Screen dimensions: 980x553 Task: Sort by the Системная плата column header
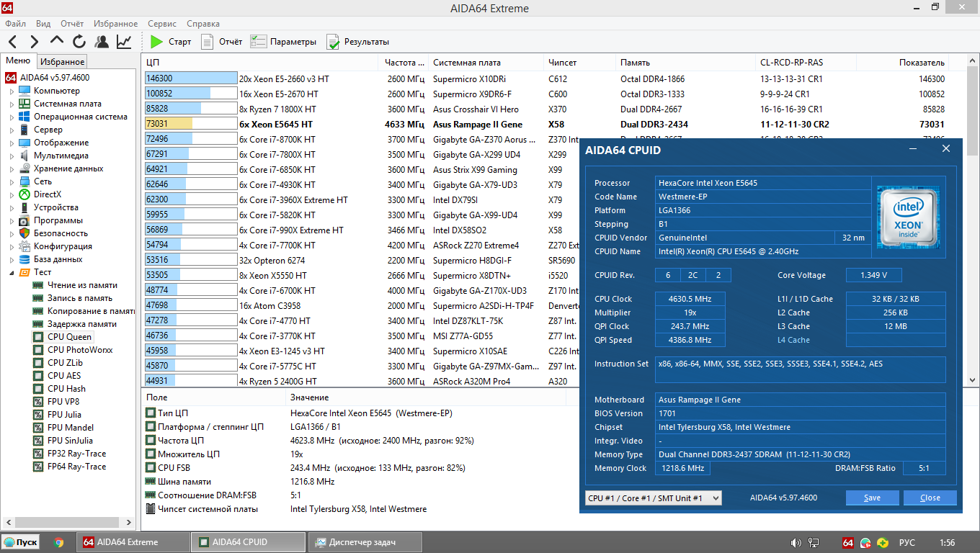(486, 63)
